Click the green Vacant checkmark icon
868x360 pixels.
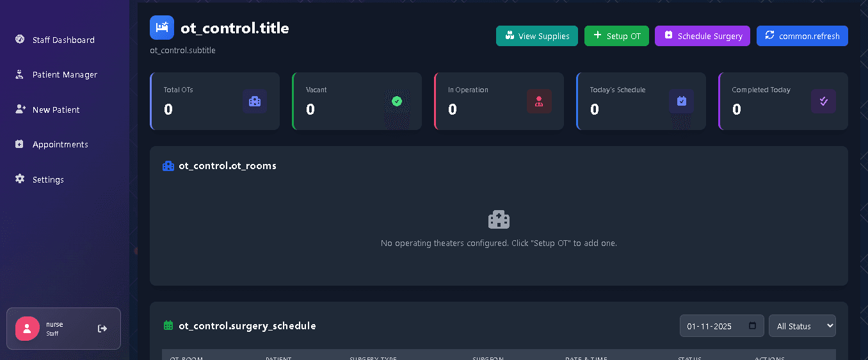pos(397,101)
